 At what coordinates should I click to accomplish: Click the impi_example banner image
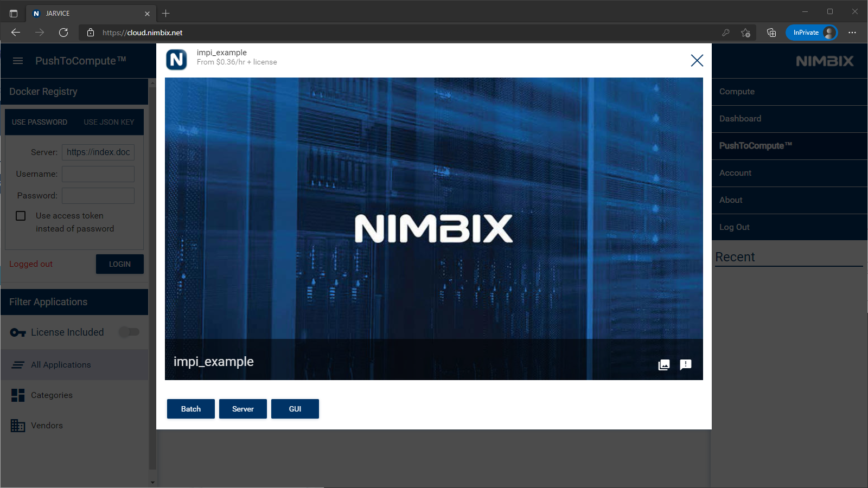coord(434,229)
